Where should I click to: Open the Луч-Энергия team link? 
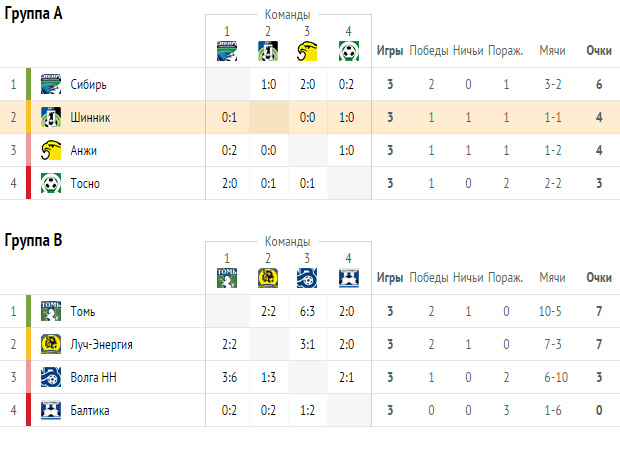point(102,344)
